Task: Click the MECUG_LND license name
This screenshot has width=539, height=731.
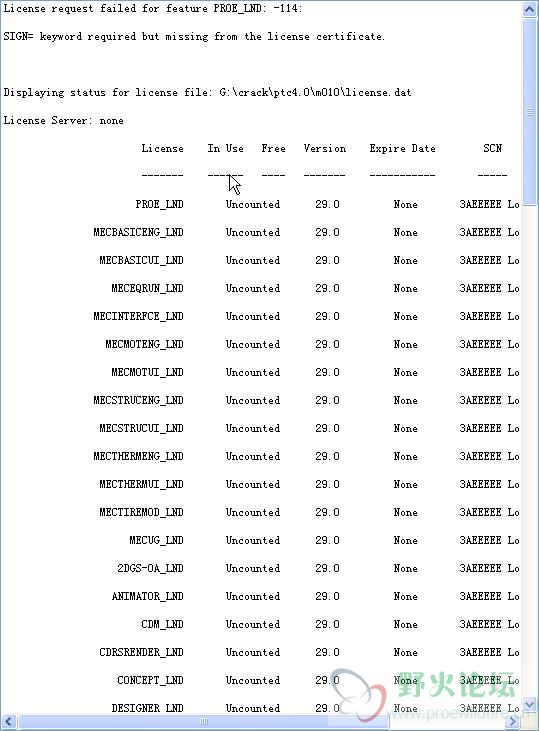Action: (x=156, y=540)
